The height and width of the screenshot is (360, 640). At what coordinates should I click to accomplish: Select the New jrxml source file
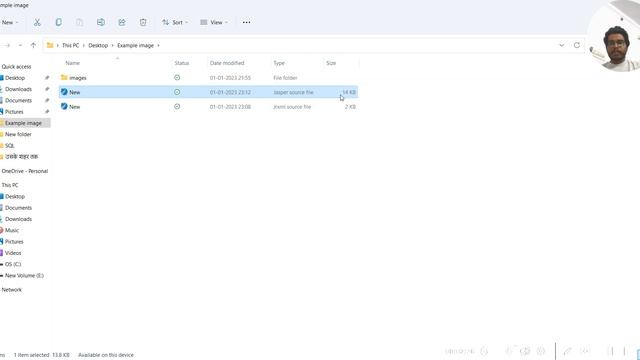208,107
